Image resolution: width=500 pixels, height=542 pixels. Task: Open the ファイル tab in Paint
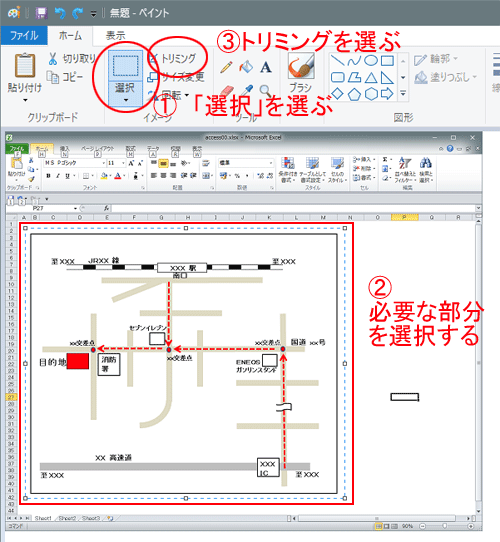point(24,36)
